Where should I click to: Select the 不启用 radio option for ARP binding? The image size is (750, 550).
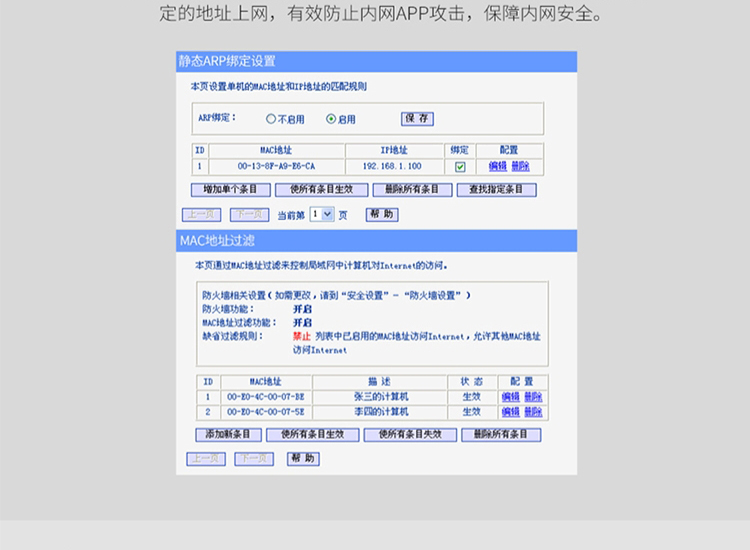tap(270, 119)
